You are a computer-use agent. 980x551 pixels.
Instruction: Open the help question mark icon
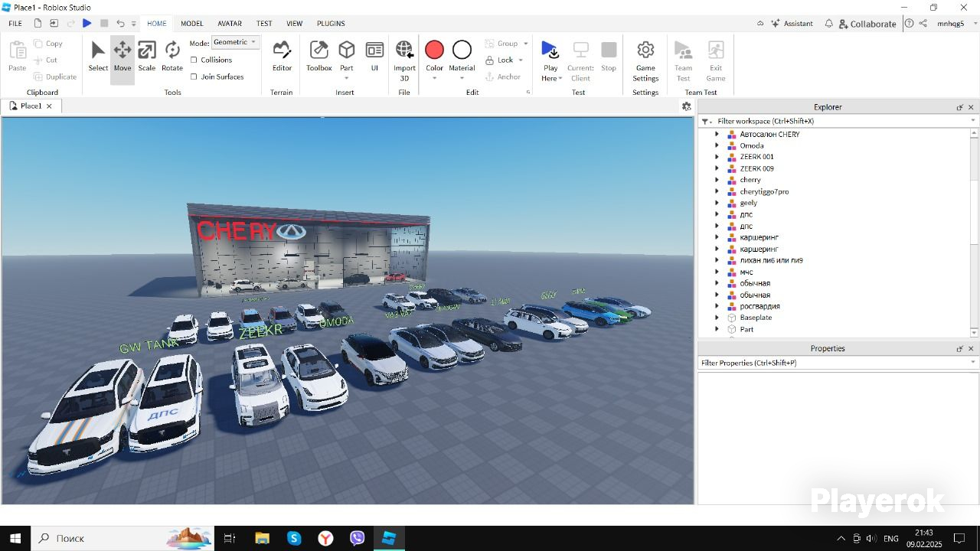(909, 24)
